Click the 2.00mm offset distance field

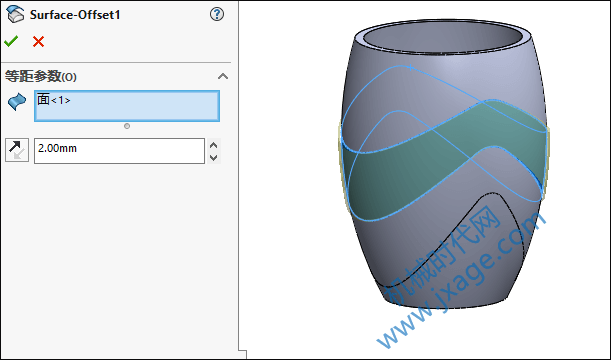(119, 151)
